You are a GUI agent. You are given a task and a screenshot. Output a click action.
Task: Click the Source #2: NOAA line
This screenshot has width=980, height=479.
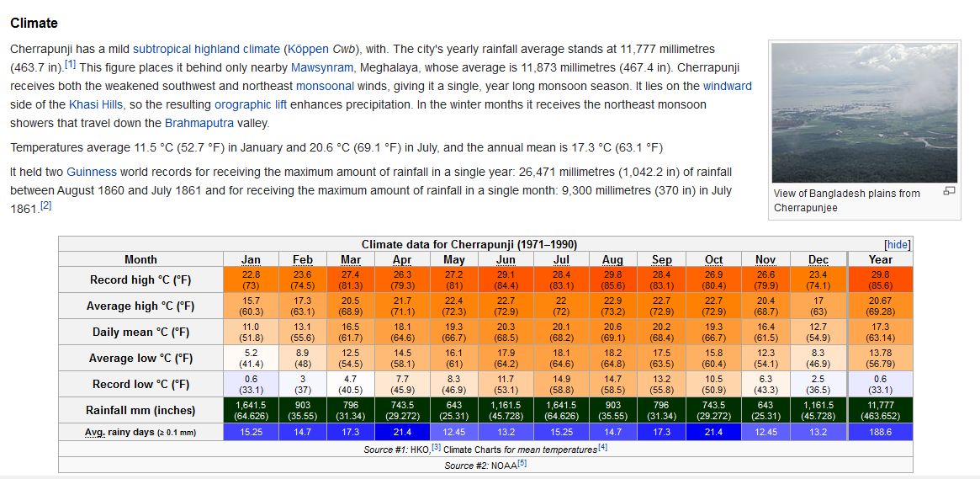(485, 465)
